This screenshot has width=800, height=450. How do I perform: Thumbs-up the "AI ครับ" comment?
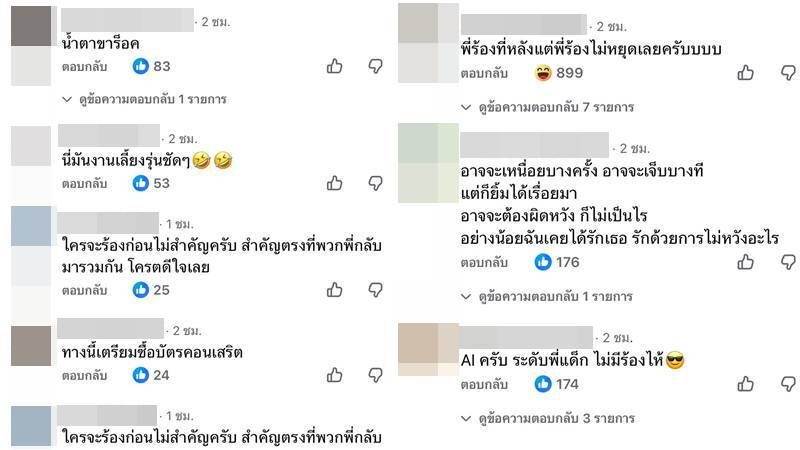(x=745, y=384)
